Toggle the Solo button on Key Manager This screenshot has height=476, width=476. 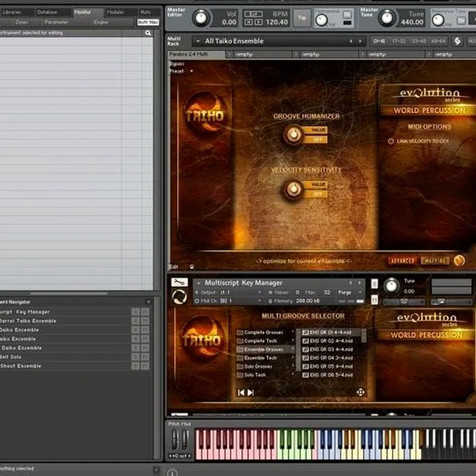coord(375,284)
